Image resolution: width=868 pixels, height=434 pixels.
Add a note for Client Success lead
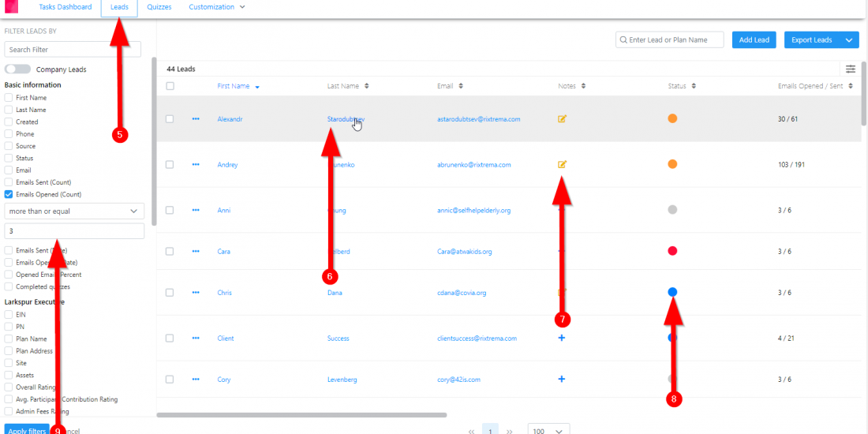[x=562, y=338]
